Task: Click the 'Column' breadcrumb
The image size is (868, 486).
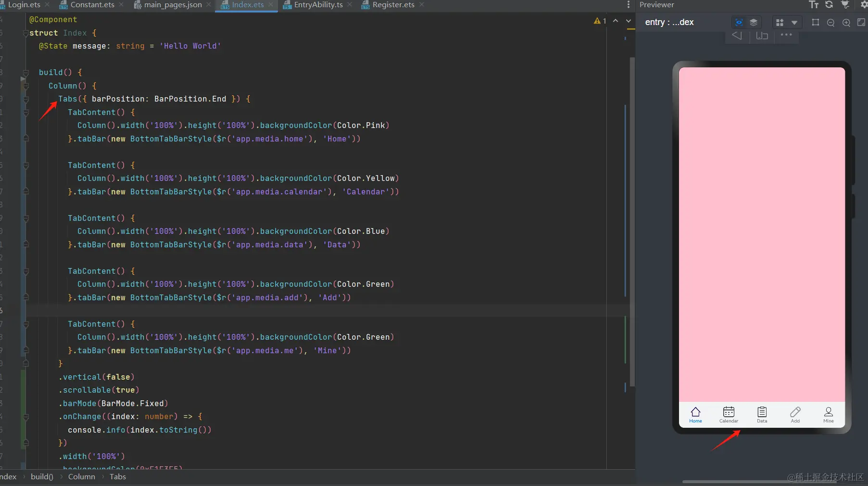Action: (x=82, y=477)
